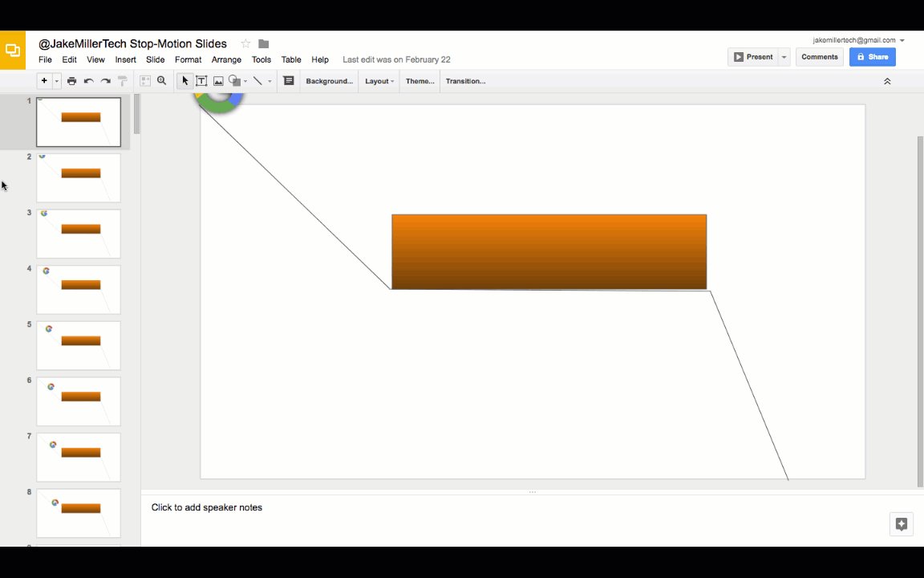Viewport: 924px width, 578px height.
Task: Open the Edit menu
Action: point(69,59)
